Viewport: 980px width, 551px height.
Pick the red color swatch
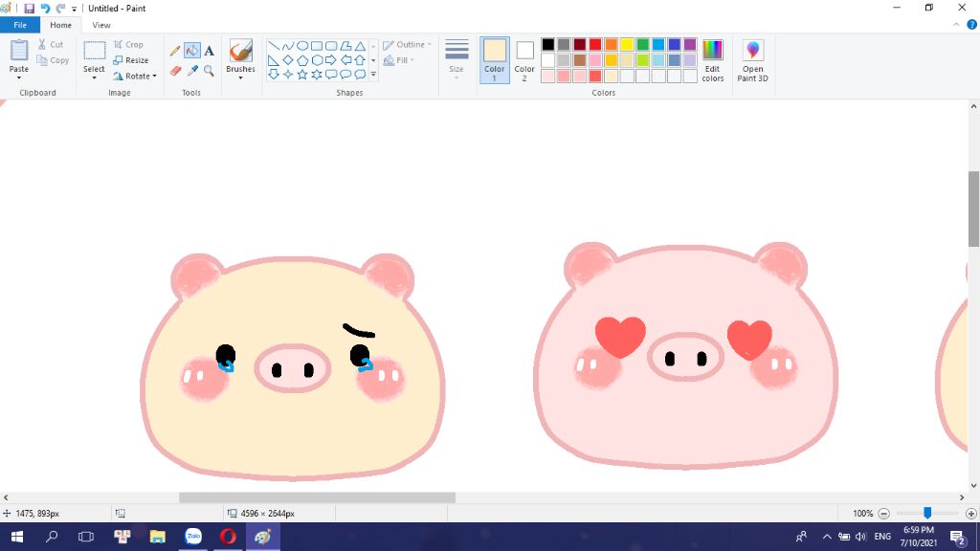click(x=595, y=44)
